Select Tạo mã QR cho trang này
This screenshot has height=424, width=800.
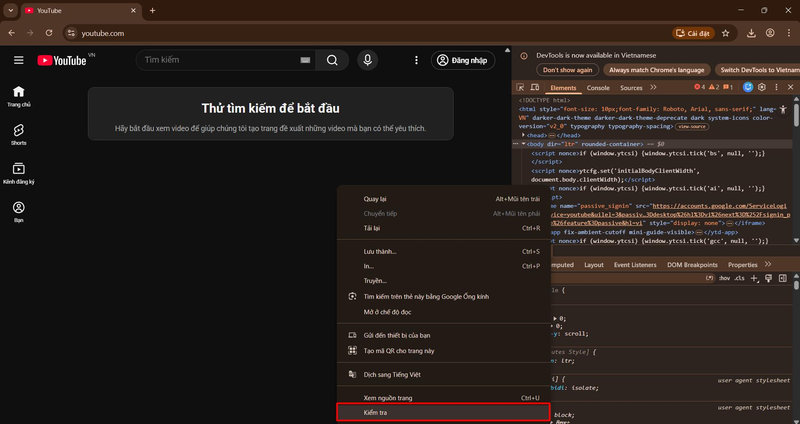coord(443,351)
